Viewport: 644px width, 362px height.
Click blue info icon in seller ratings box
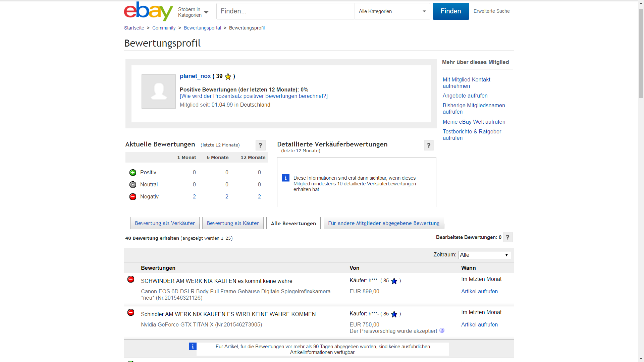(286, 178)
